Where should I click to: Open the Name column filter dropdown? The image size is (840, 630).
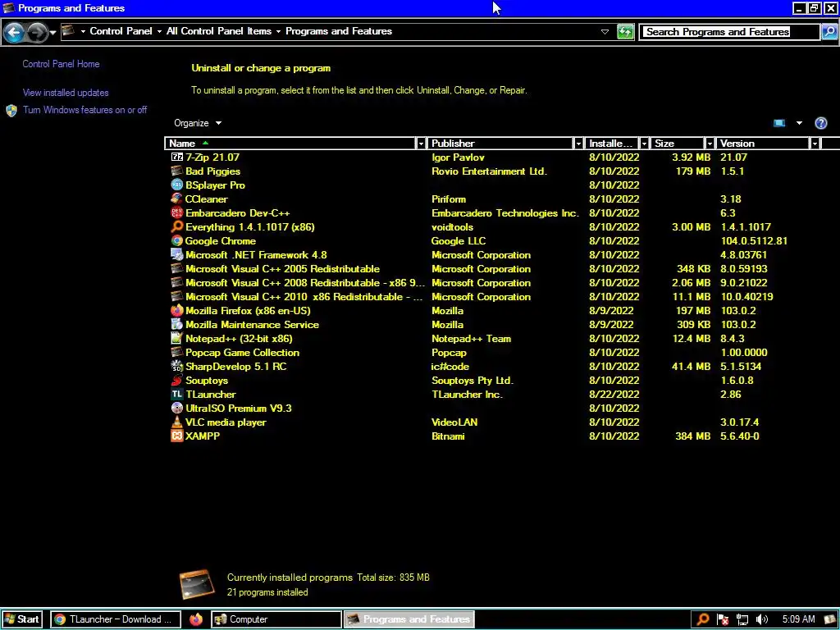pyautogui.click(x=421, y=144)
